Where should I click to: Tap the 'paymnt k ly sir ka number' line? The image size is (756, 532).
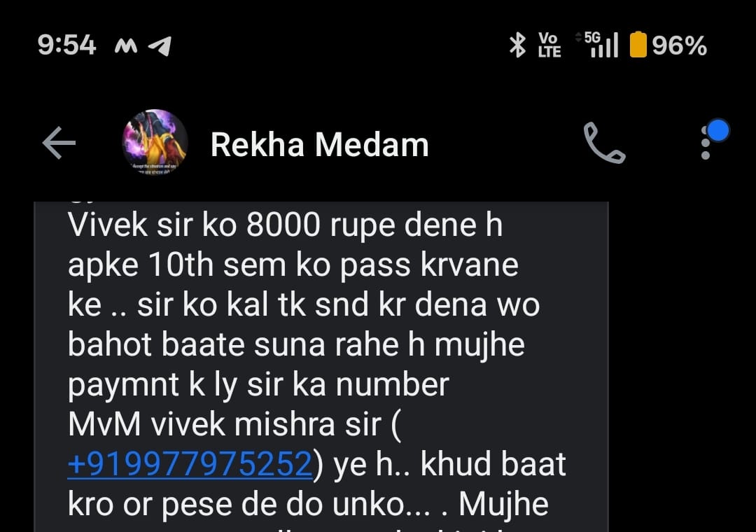point(258,385)
